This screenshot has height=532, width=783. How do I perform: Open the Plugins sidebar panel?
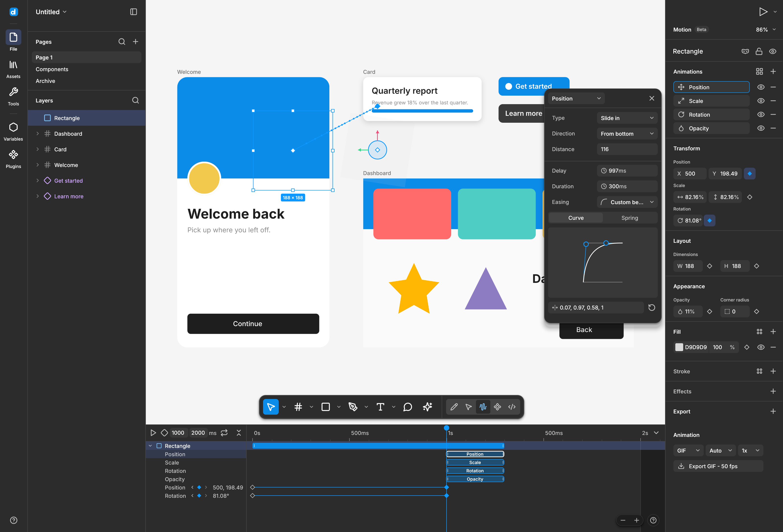click(13, 159)
